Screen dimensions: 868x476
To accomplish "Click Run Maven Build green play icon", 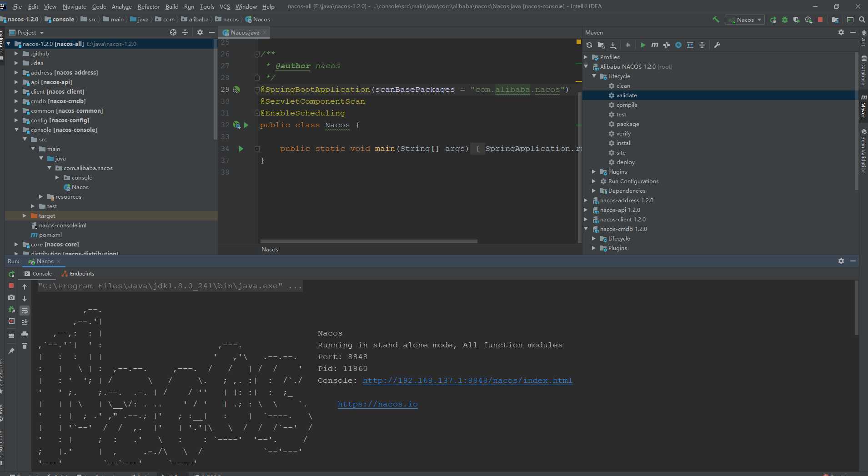I will pos(643,45).
